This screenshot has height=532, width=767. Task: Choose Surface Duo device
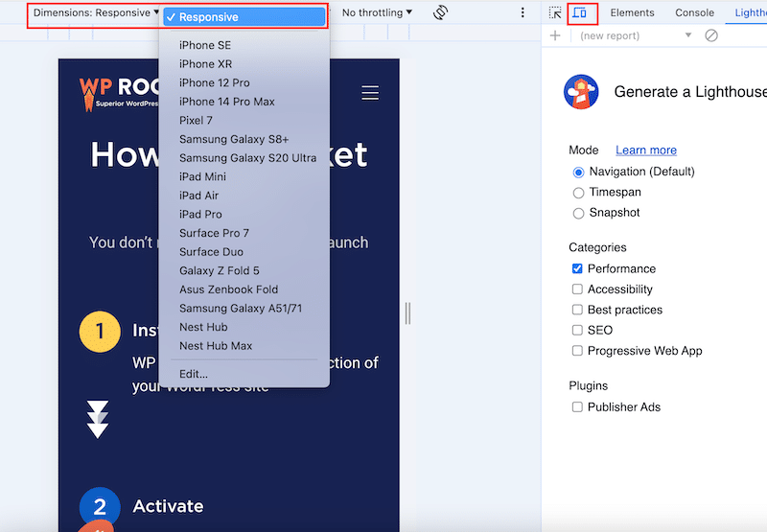pyautogui.click(x=211, y=252)
